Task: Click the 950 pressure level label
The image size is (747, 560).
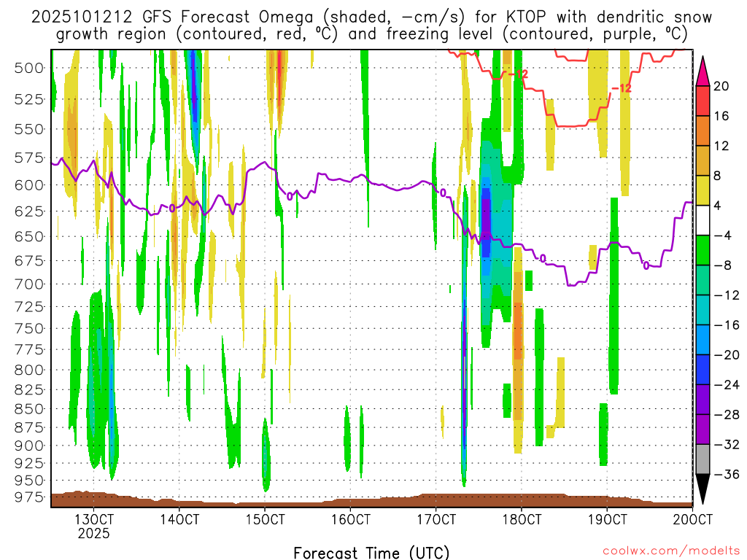Action: (29, 481)
